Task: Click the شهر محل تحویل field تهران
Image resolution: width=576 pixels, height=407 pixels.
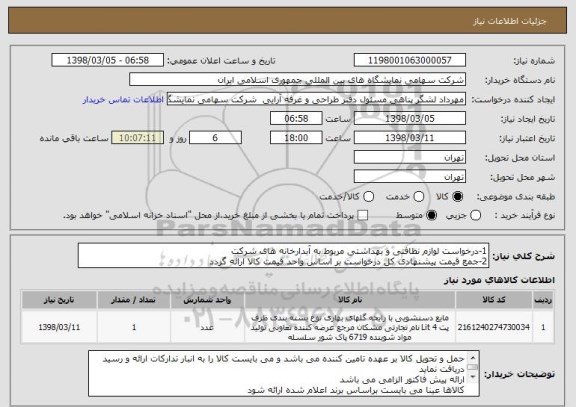Action: [x=410, y=177]
